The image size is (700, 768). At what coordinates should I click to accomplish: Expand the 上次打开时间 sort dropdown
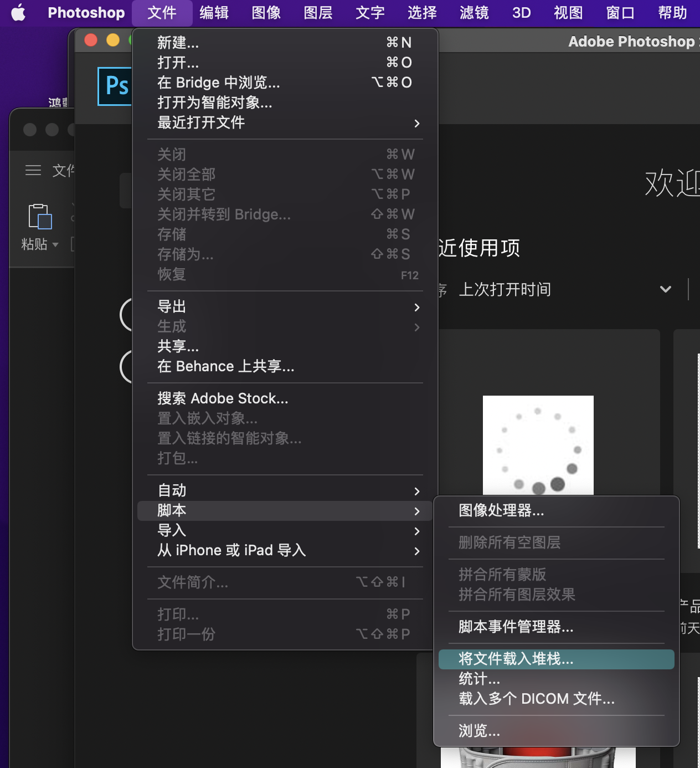coord(665,289)
